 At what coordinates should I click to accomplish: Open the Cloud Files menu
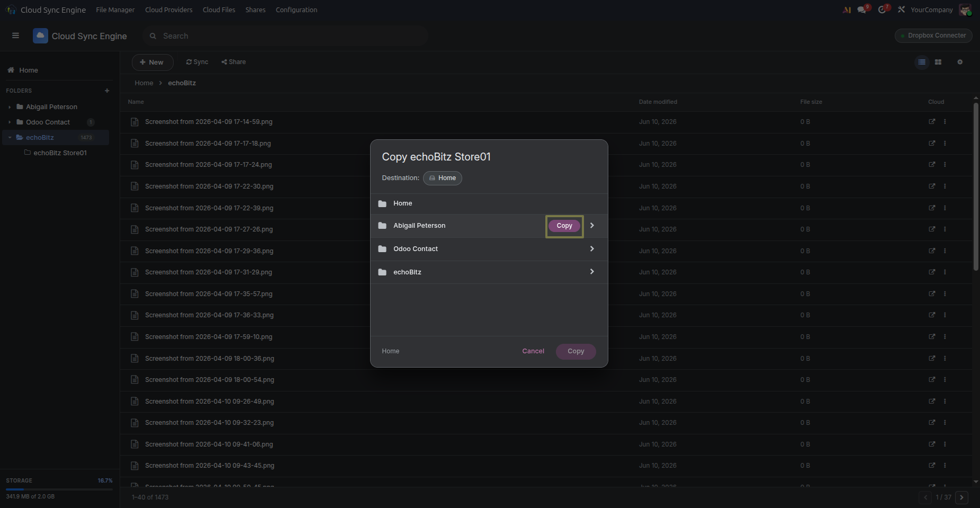(219, 10)
